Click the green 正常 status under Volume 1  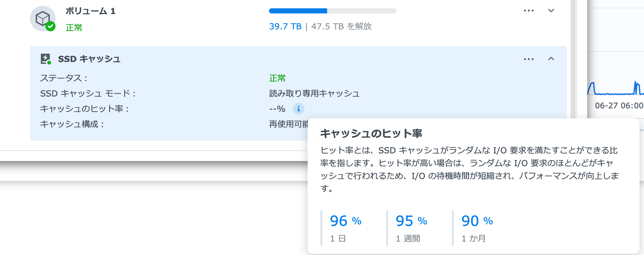[x=74, y=28]
